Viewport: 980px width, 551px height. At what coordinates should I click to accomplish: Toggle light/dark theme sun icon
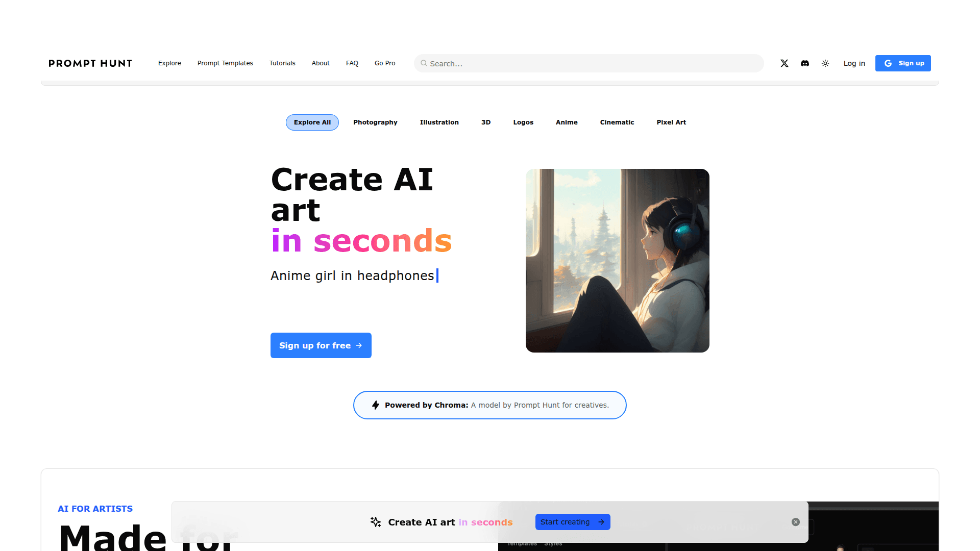click(x=825, y=63)
